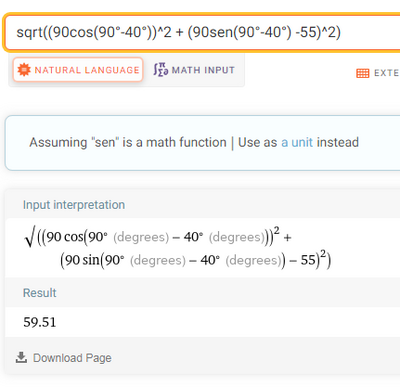Click the Math Input integral-sigma icon
The height and width of the screenshot is (387, 400).
point(161,69)
